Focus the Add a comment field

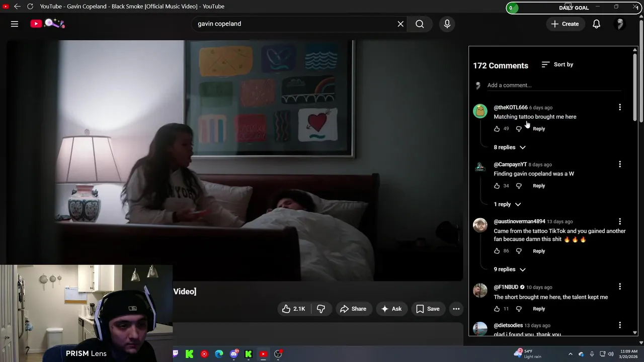point(553,85)
